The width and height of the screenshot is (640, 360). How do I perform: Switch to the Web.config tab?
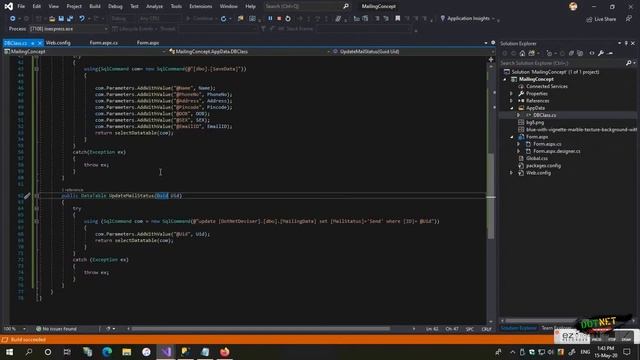(58, 43)
